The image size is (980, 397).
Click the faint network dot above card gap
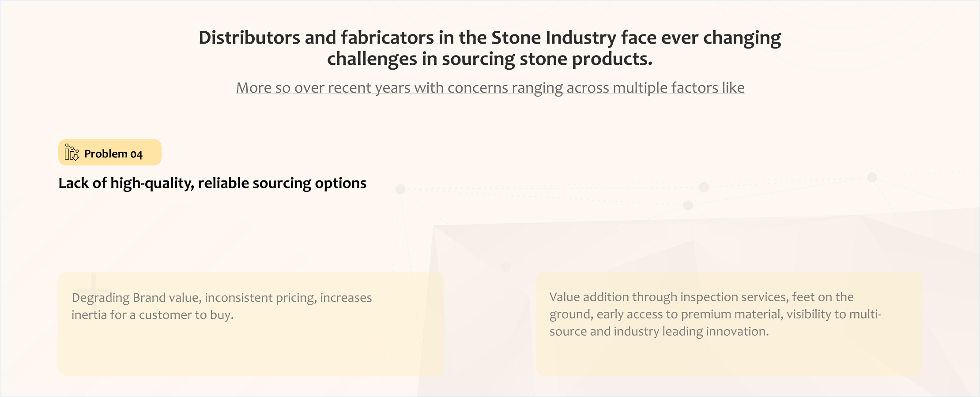point(506,267)
